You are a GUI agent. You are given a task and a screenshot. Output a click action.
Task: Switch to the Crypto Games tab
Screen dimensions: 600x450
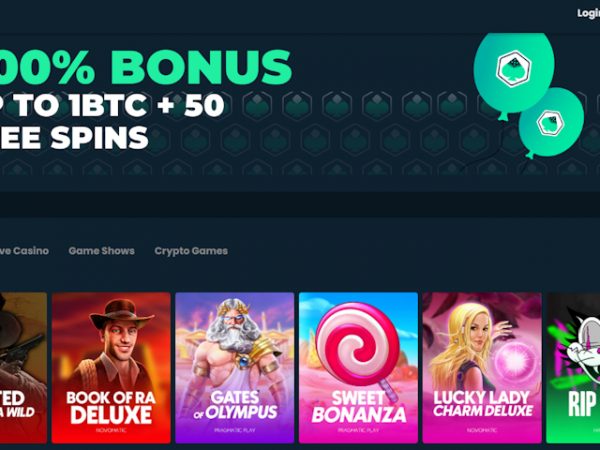[x=191, y=251]
